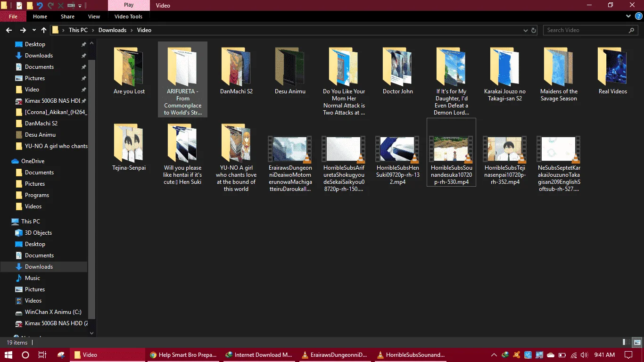Select the Do You Like Your Mom folder
Screen dimensions: 644x362
click(x=344, y=81)
